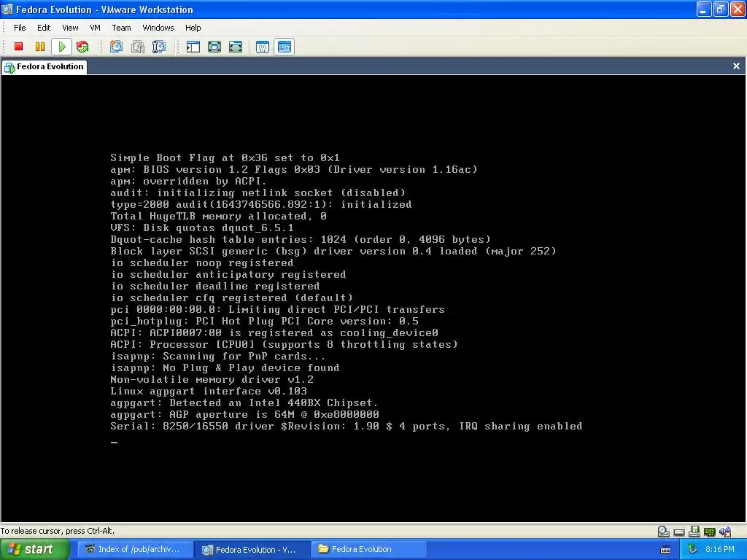This screenshot has height=560, width=747.
Task: Click the keyboard icon in the taskbar
Action: 665,550
